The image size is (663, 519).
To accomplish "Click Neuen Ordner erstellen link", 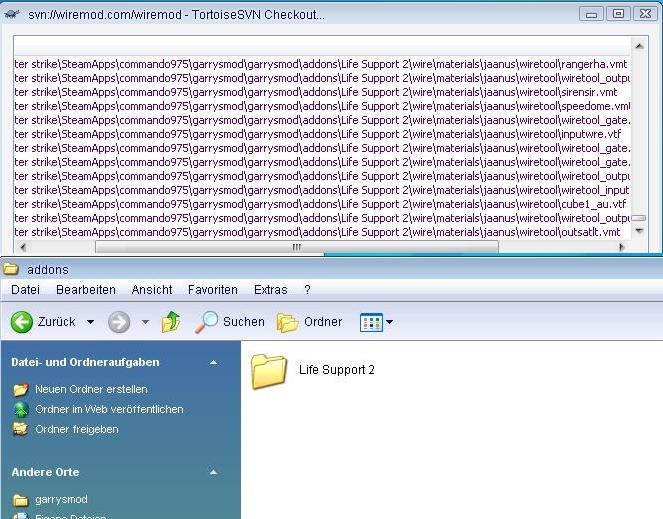I will (90, 389).
